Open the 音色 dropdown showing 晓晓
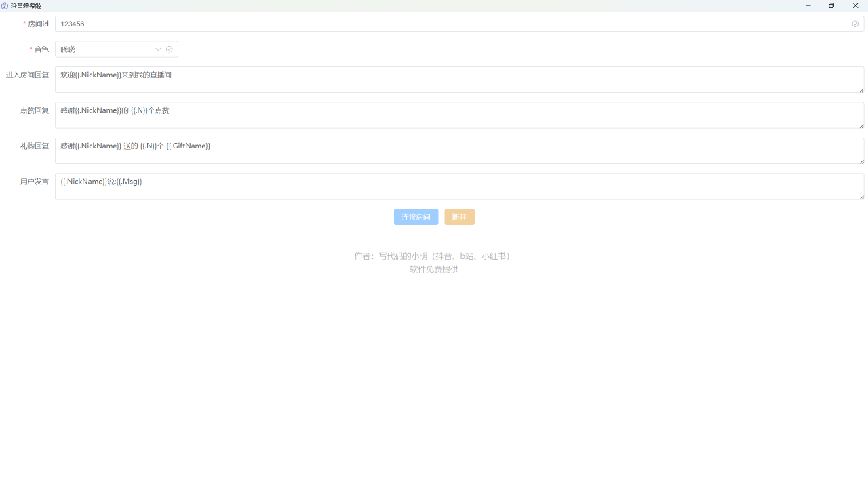Viewport: 868px width, 488px height. point(105,49)
